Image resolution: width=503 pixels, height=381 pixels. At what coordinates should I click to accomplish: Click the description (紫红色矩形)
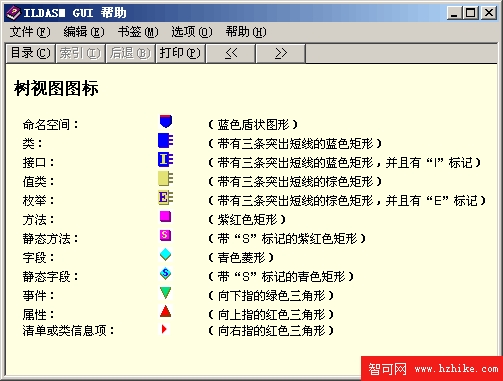click(247, 220)
